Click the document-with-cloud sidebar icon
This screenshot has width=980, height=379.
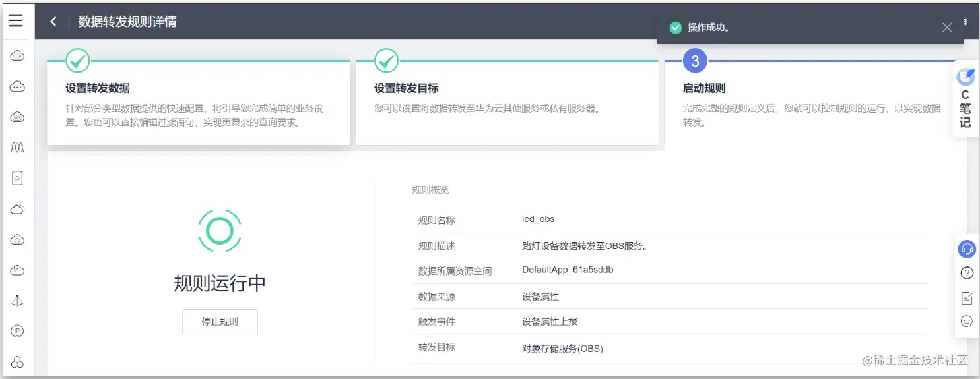tap(17, 178)
